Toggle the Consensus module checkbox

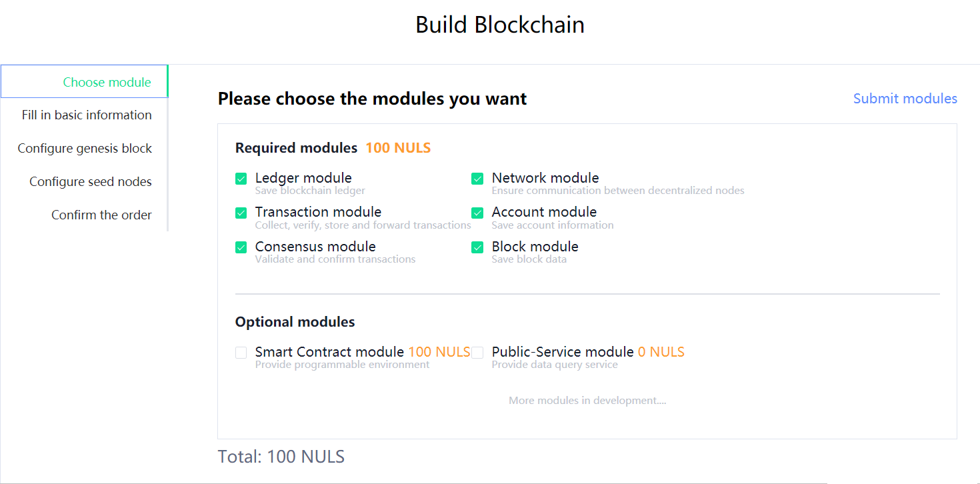[x=241, y=247]
